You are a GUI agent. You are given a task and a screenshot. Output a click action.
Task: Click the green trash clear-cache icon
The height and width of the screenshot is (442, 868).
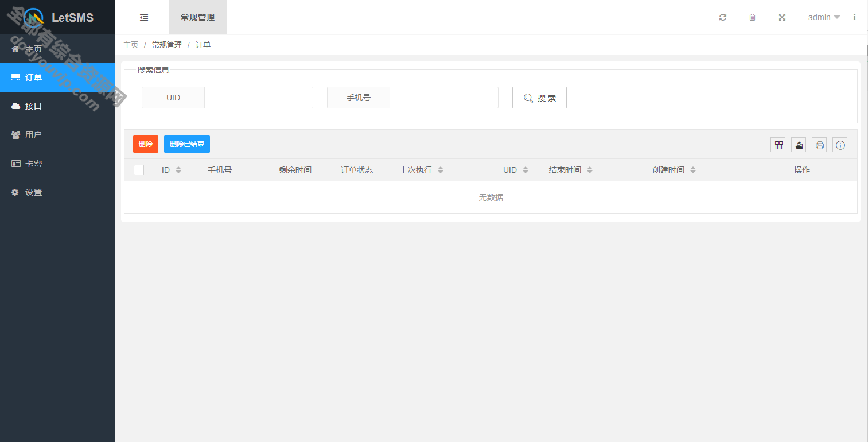pyautogui.click(x=752, y=17)
